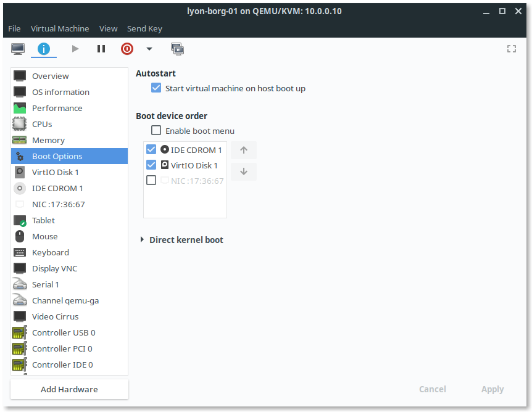
Task: Open the Send Key menu
Action: click(x=144, y=28)
